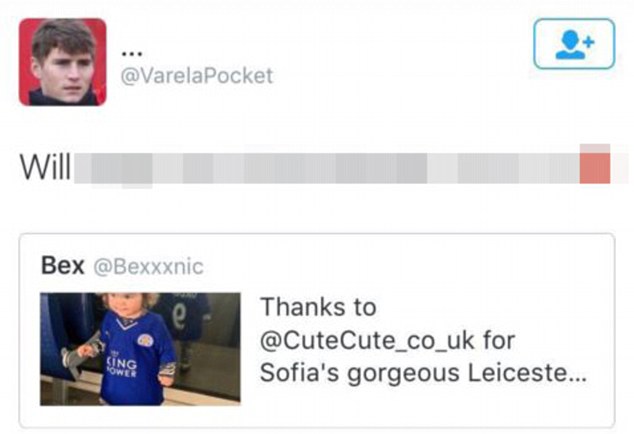634x434 pixels.
Task: Click the word "Will" in the tweet
Action: pos(44,167)
